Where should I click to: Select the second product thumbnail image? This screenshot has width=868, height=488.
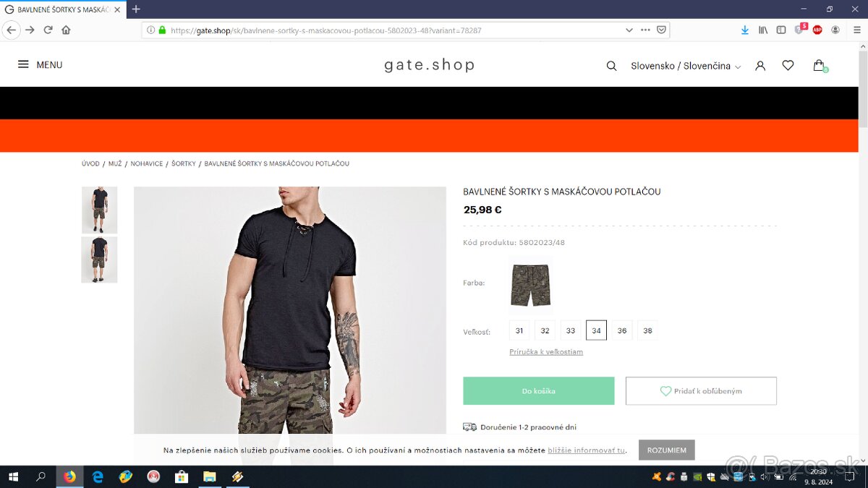(x=99, y=260)
